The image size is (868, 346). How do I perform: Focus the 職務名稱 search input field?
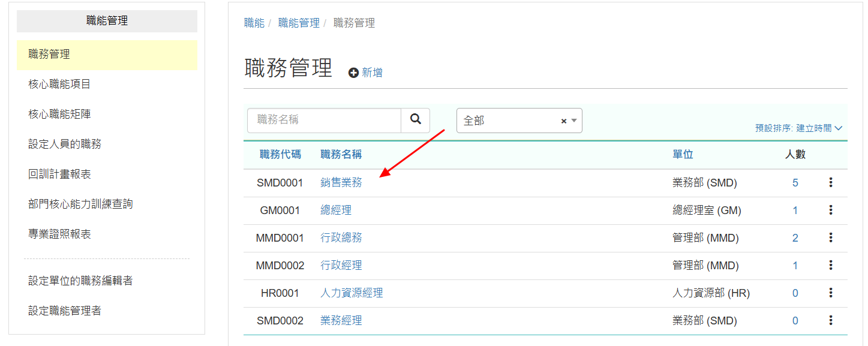point(324,120)
